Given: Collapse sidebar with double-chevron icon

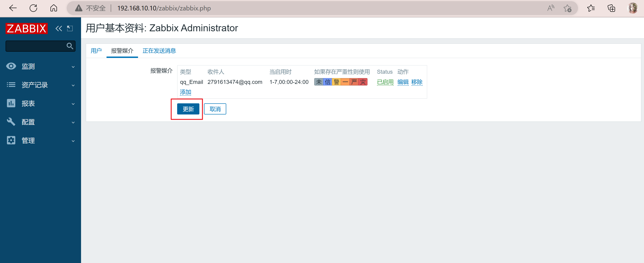Looking at the screenshot, I should 59,29.
